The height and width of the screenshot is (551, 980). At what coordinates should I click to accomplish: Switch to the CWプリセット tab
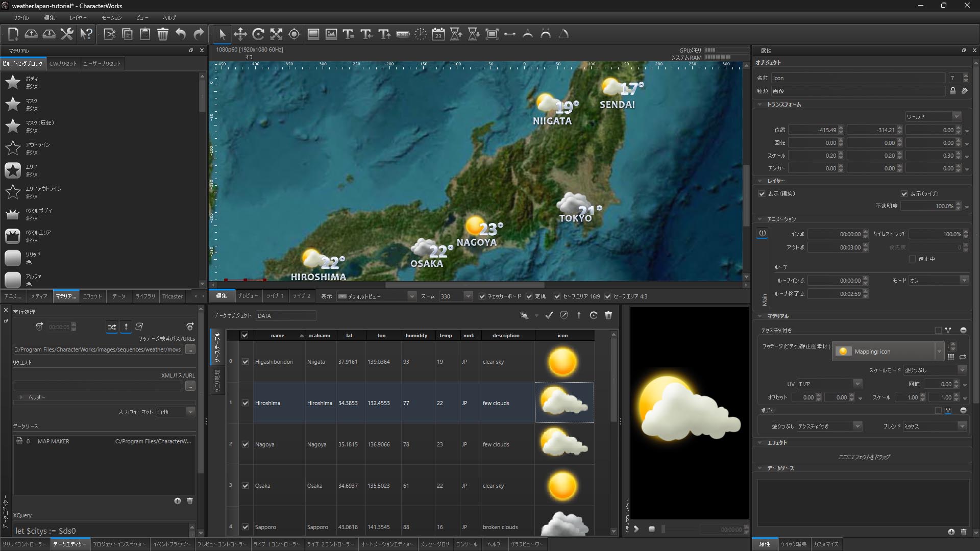coord(63,64)
